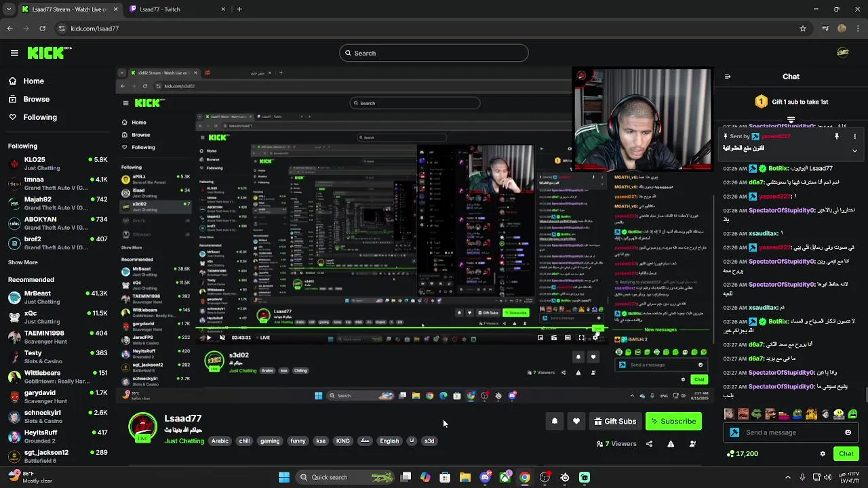Open recommended channel Wittlebears
Screen dimensions: 868x488
58,377
